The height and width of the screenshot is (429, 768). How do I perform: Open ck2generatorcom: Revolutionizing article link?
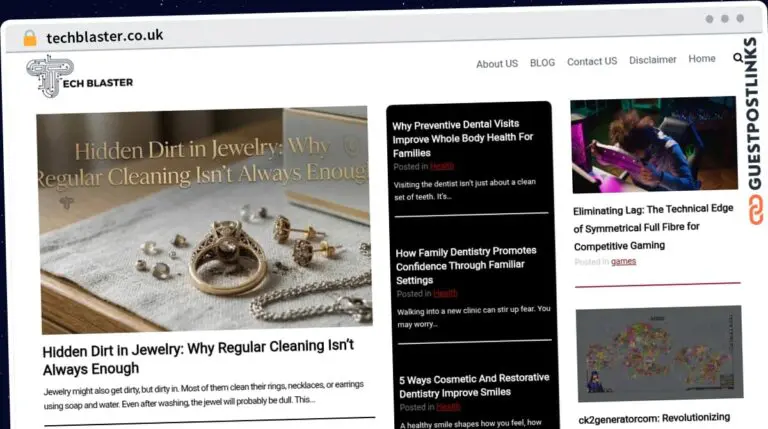[x=654, y=418]
